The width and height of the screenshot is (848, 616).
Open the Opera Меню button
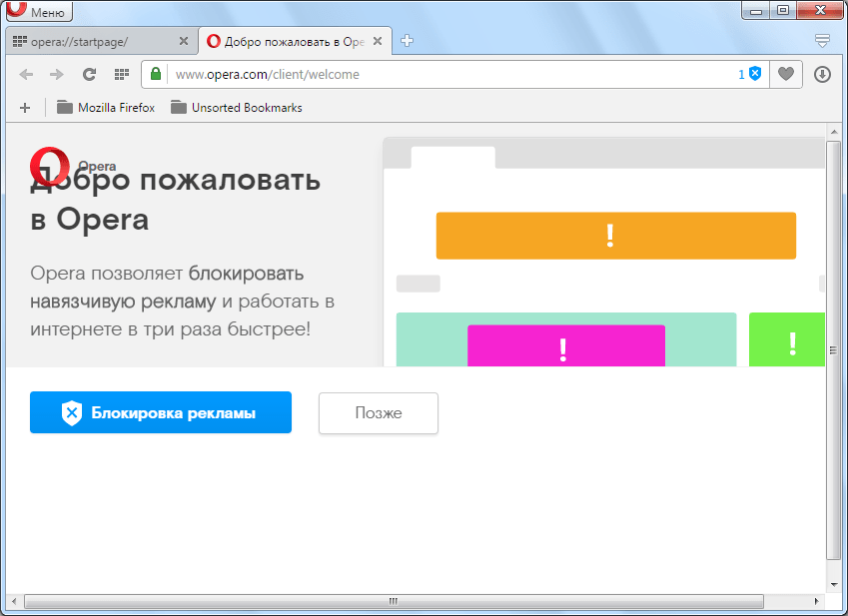tap(38, 12)
